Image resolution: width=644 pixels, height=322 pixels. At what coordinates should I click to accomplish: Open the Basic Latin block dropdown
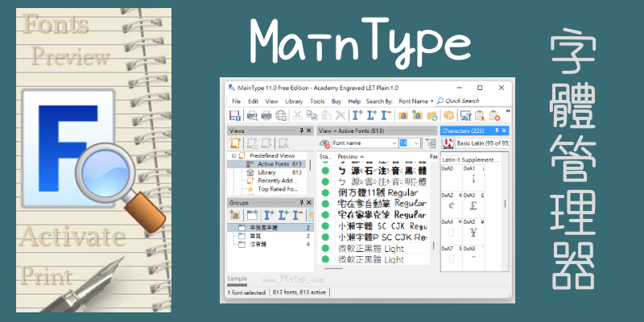point(482,143)
